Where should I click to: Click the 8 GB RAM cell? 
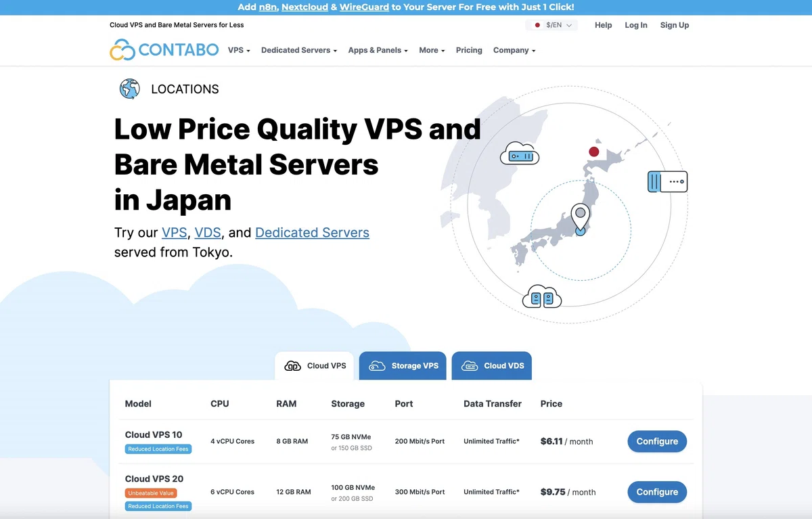click(292, 441)
